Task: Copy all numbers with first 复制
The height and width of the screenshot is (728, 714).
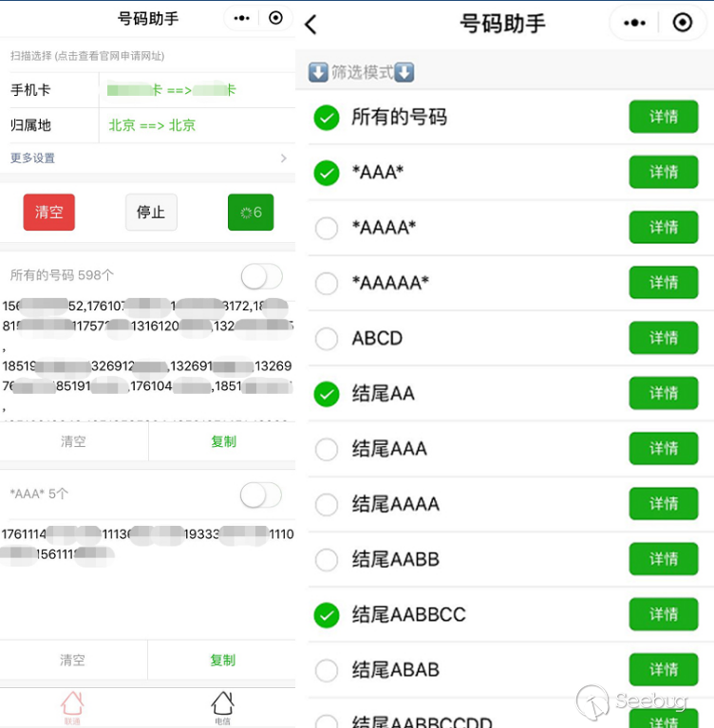Action: (223, 441)
